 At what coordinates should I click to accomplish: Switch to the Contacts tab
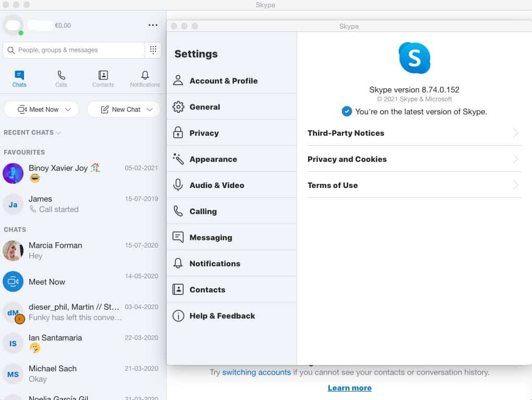[103, 79]
